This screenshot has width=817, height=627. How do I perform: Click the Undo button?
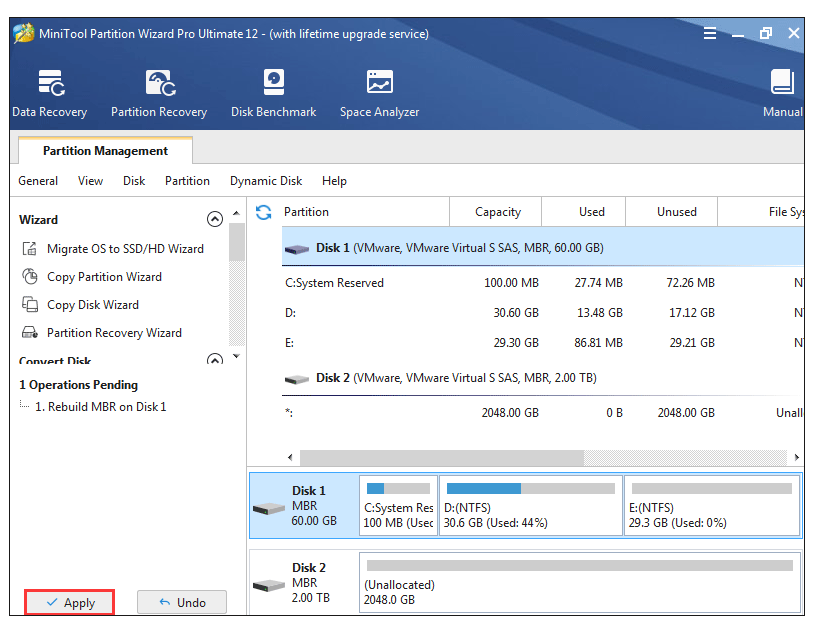(x=181, y=602)
